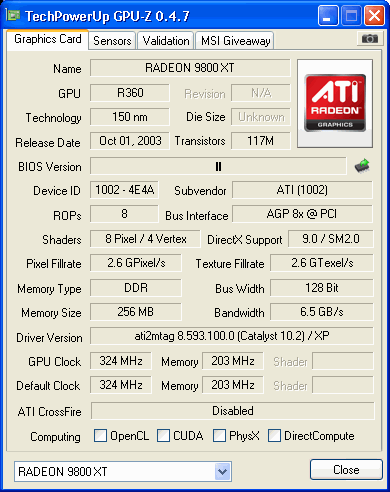Click the Technology value 150 nm
390x492 pixels.
130,117
